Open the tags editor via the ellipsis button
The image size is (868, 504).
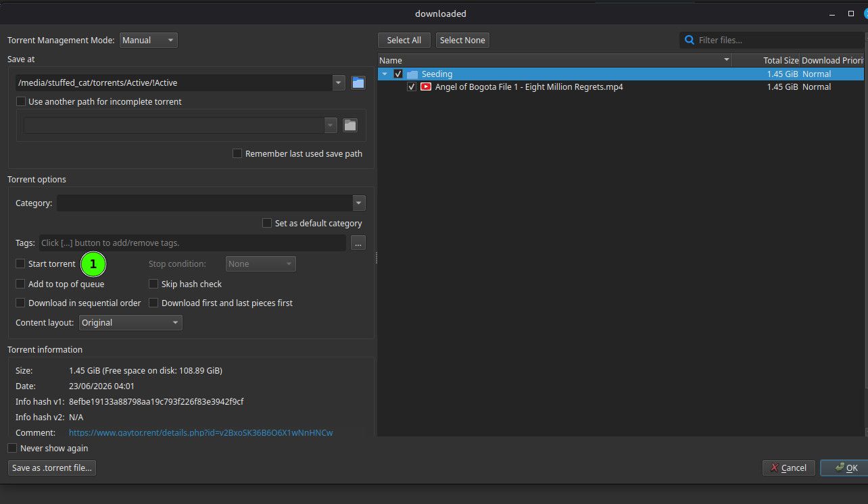point(358,243)
